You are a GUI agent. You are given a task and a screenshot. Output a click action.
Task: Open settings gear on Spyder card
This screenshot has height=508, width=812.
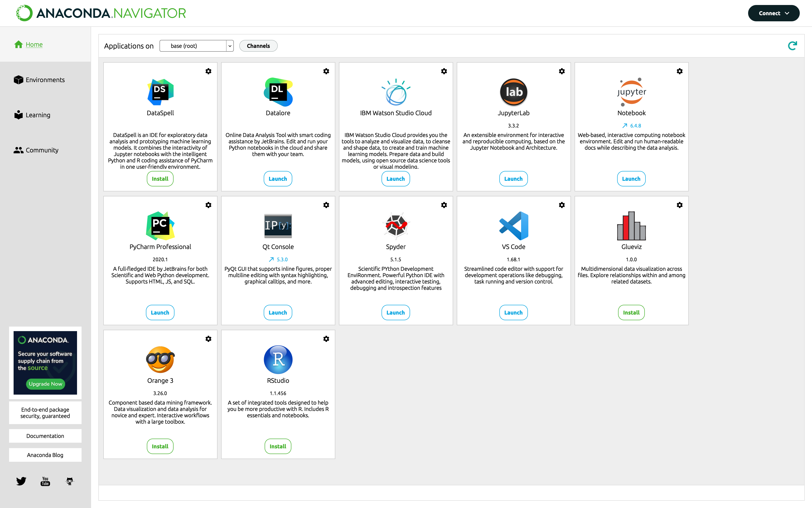point(444,205)
